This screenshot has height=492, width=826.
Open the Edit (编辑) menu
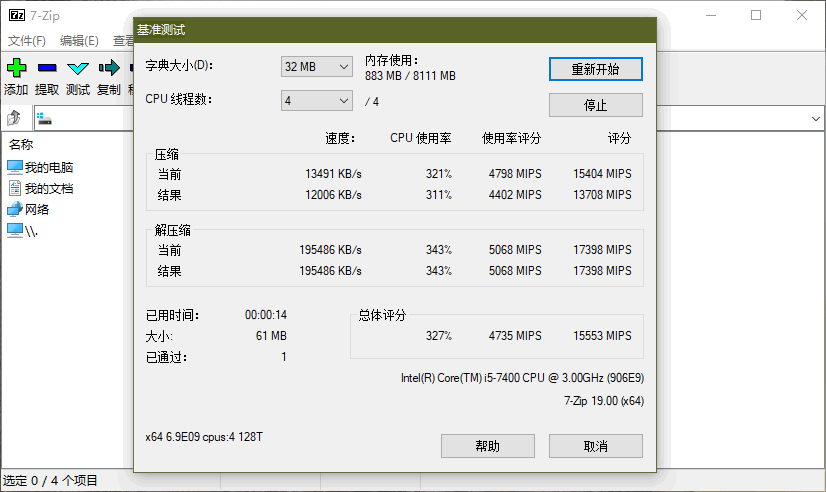(79, 41)
